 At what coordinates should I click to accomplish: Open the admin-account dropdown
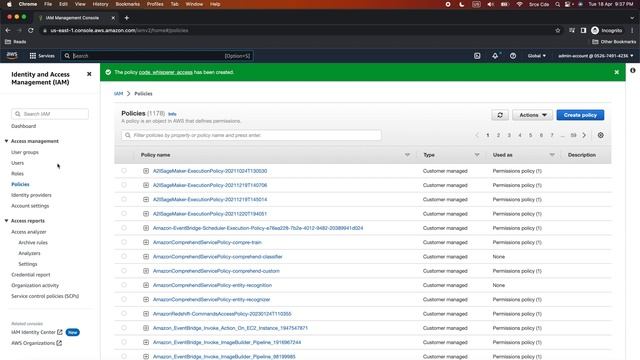coord(596,56)
